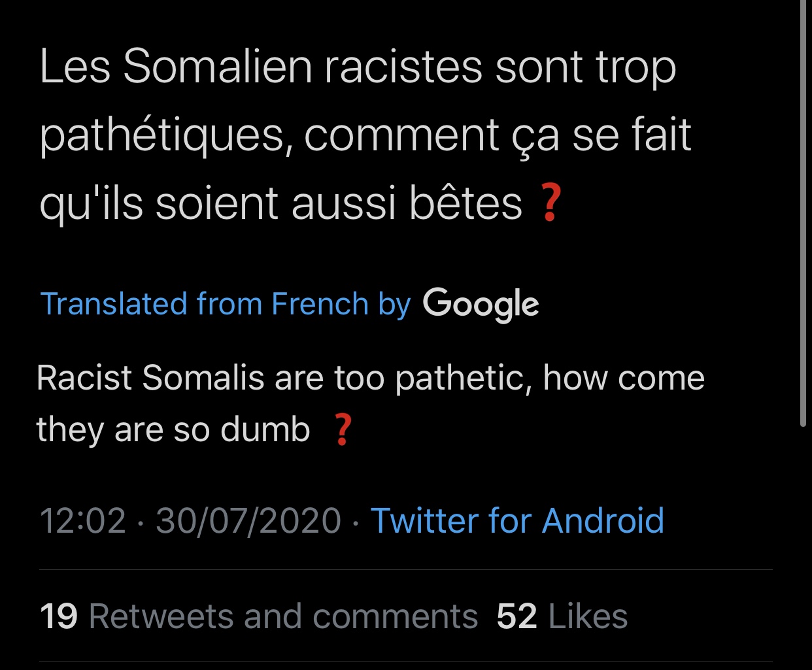The height and width of the screenshot is (670, 812).
Task: Open the "Retweets and comments" list
Action: 282,616
